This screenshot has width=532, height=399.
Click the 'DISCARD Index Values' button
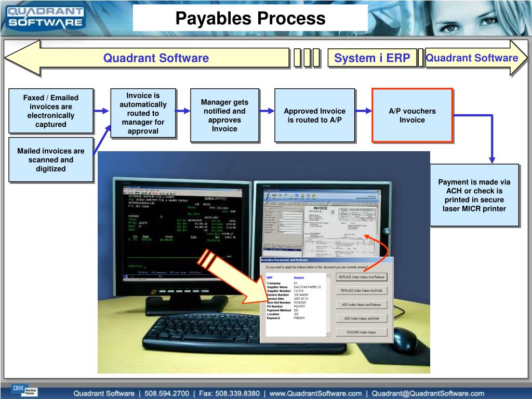[x=362, y=332]
